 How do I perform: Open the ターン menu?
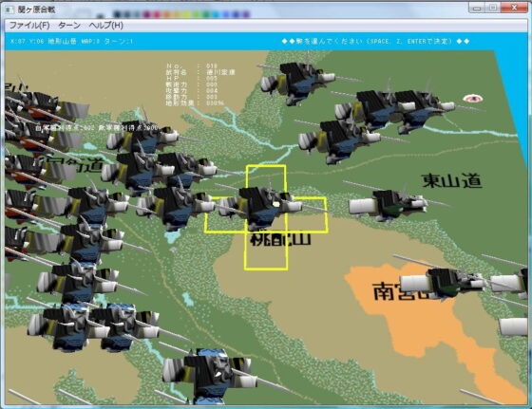tap(68, 26)
